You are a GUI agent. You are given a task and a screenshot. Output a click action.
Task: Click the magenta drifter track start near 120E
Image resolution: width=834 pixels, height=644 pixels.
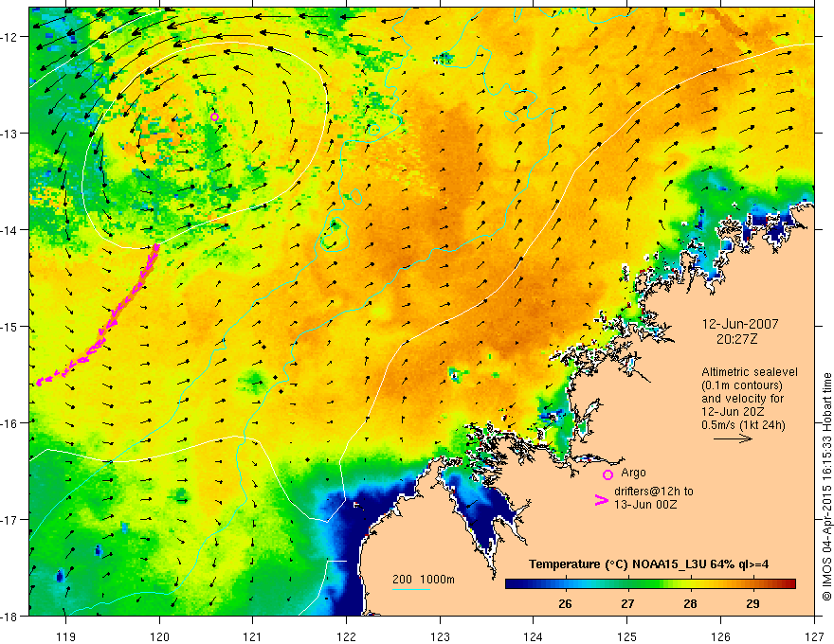click(156, 246)
